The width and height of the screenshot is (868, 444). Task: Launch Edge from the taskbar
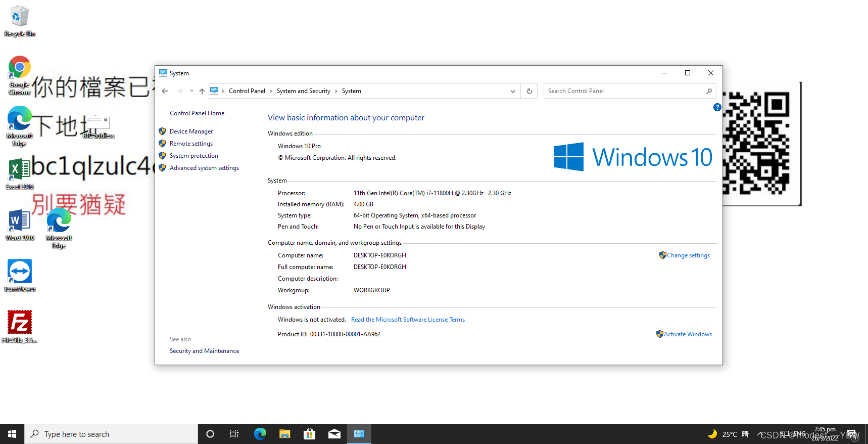click(260, 434)
